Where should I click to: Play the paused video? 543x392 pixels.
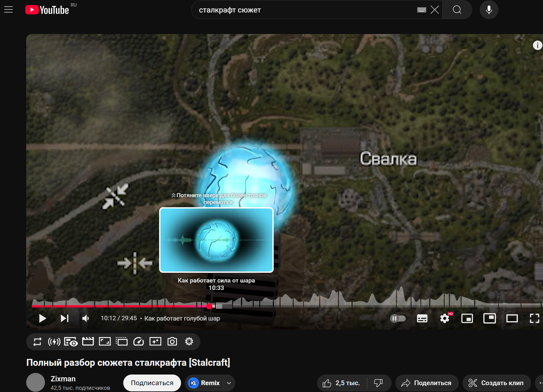(x=42, y=318)
